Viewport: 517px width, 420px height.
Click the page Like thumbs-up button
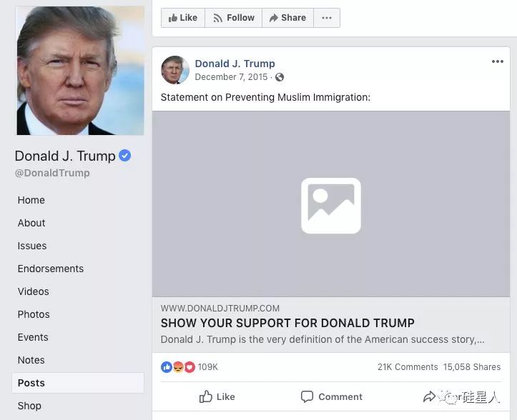pos(183,18)
